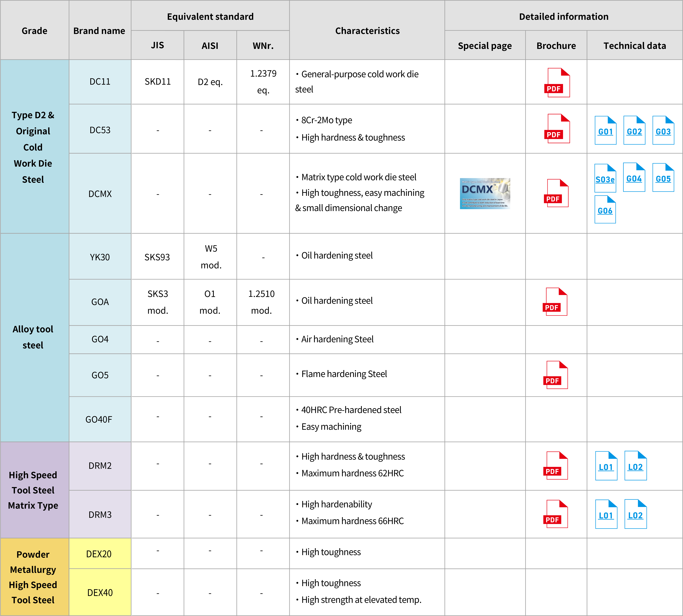Click the DC11 brand name cell
The width and height of the screenshot is (683, 616).
point(100,82)
